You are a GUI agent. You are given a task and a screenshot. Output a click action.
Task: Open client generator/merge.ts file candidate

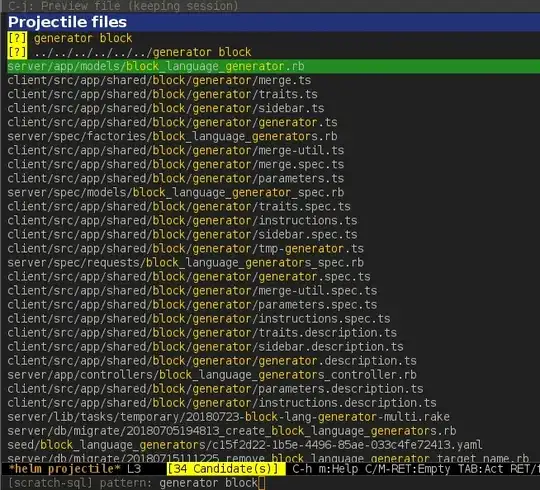[x=159, y=80]
